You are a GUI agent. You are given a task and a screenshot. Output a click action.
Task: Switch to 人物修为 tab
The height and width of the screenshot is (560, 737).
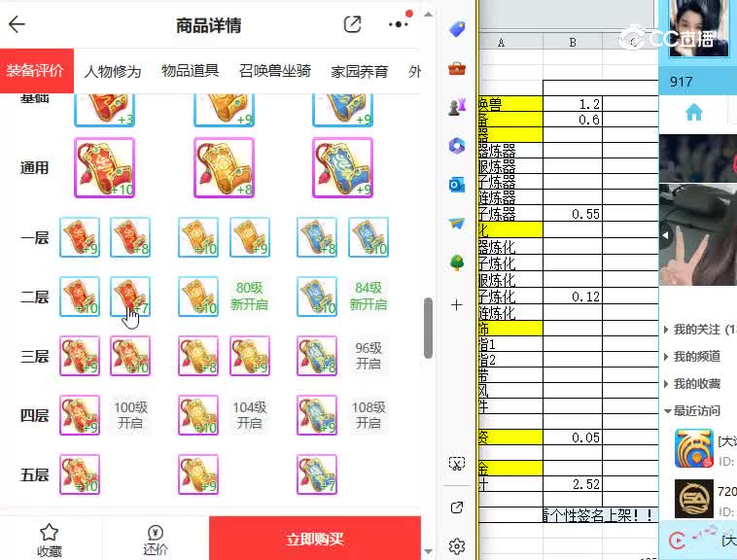point(113,71)
